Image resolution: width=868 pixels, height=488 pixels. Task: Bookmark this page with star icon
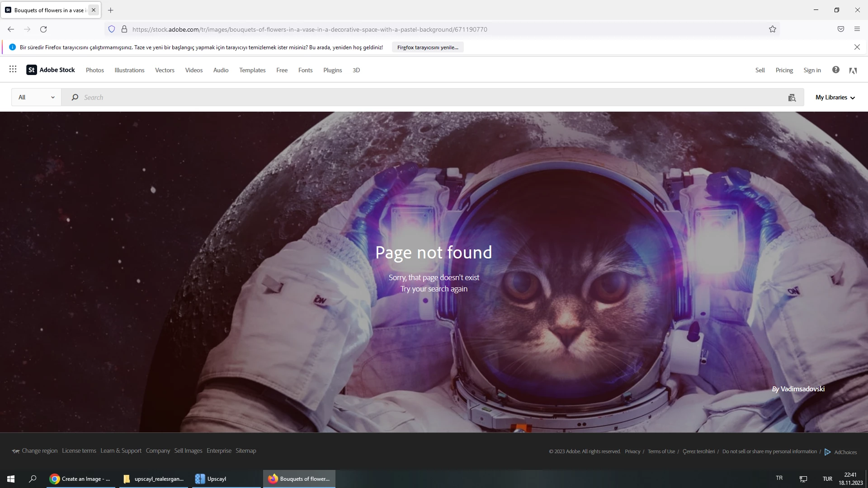[772, 29]
